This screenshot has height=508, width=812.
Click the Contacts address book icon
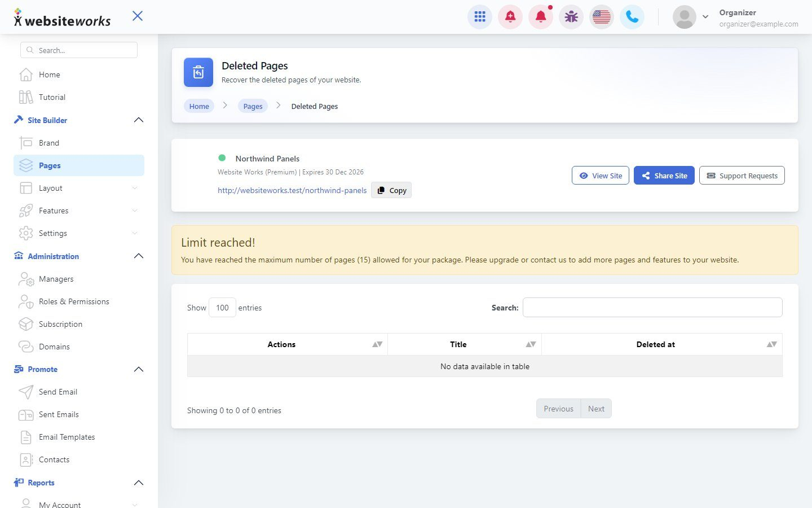pos(26,459)
